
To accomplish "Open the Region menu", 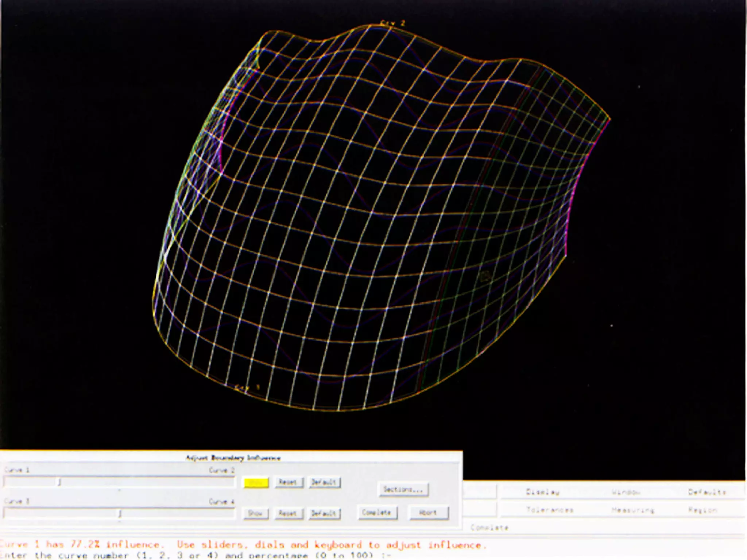I will pos(703,510).
